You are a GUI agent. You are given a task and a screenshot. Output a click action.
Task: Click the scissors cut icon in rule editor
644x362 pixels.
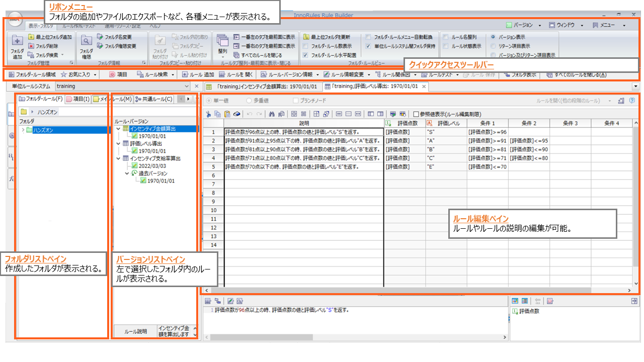coord(208,114)
